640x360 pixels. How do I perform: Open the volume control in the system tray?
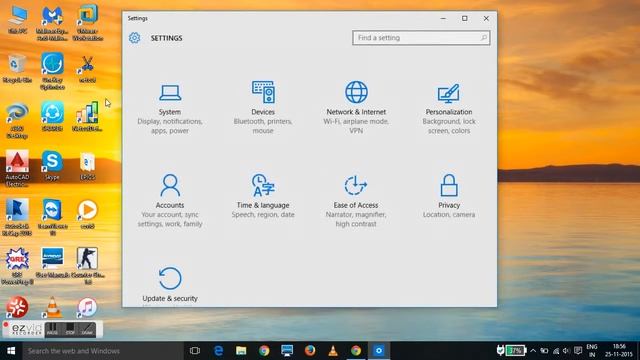tap(567, 351)
